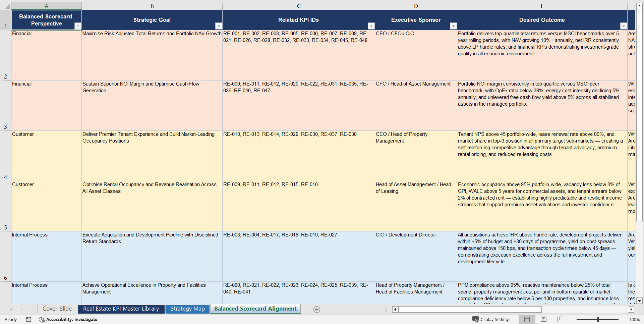Image resolution: width=644 pixels, height=324 pixels.
Task: Open zoom level 100% dialog
Action: pos(634,319)
